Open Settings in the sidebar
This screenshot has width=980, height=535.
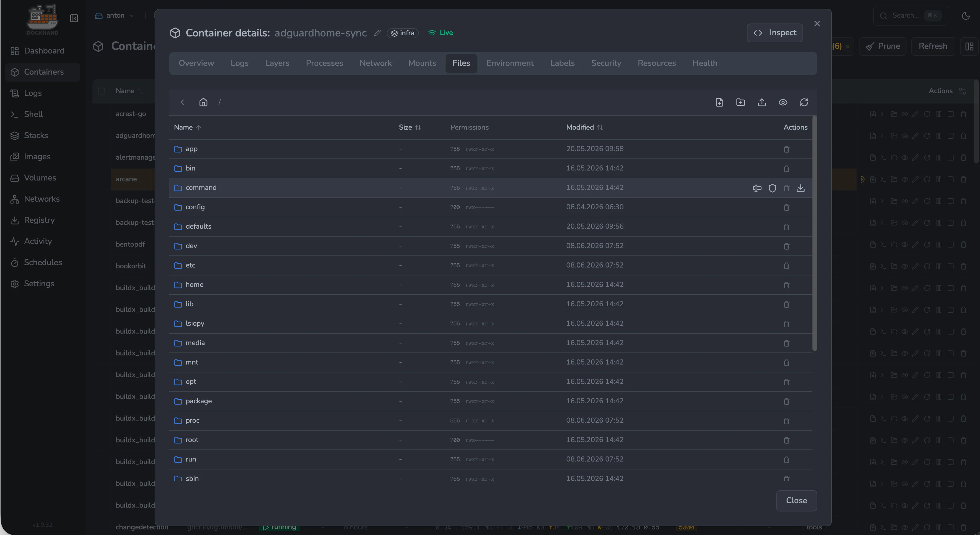click(43, 284)
